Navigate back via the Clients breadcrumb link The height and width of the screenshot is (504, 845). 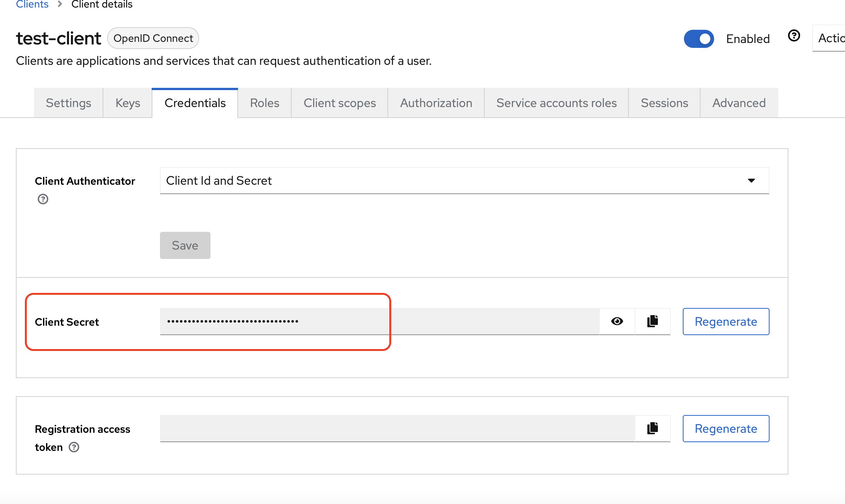point(32,4)
